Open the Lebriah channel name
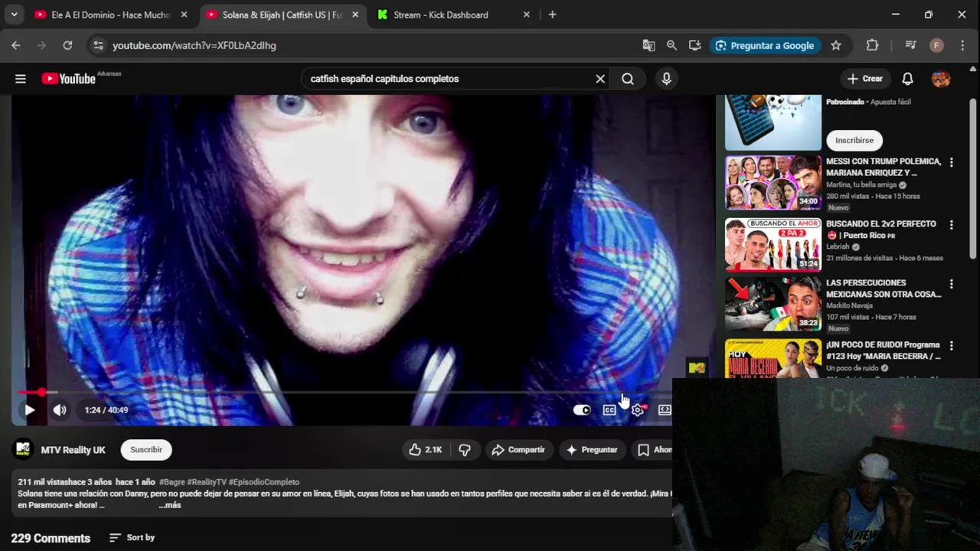The image size is (980, 551). coord(838,247)
